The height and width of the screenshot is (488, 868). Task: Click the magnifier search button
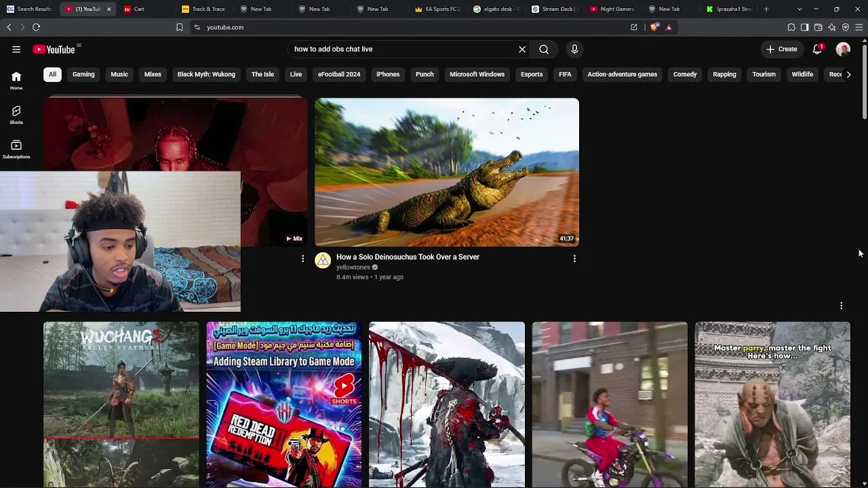point(544,49)
